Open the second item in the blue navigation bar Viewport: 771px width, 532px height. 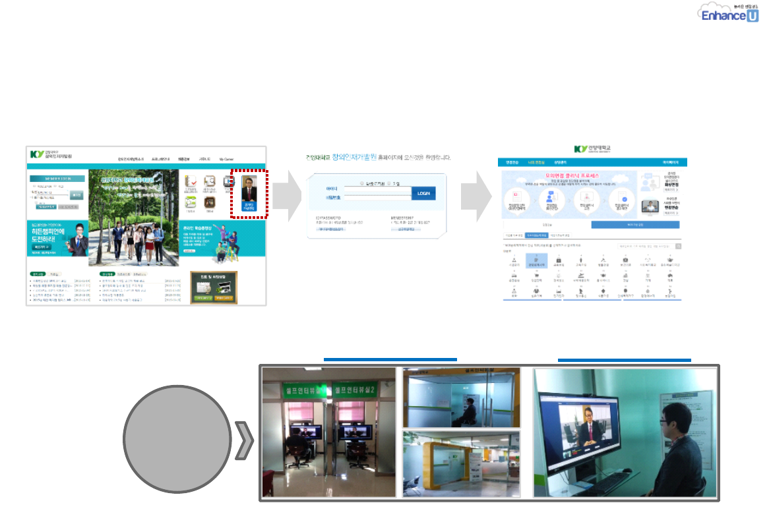[x=536, y=162]
